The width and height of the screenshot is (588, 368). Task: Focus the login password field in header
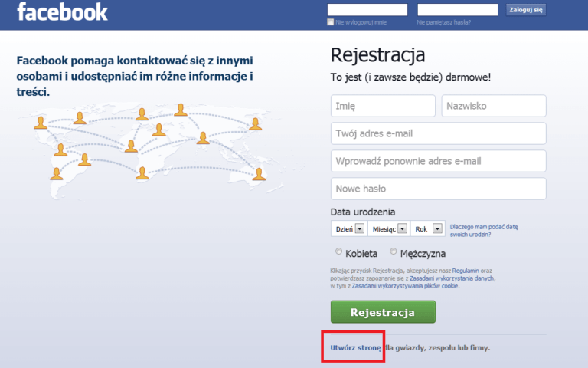[458, 10]
